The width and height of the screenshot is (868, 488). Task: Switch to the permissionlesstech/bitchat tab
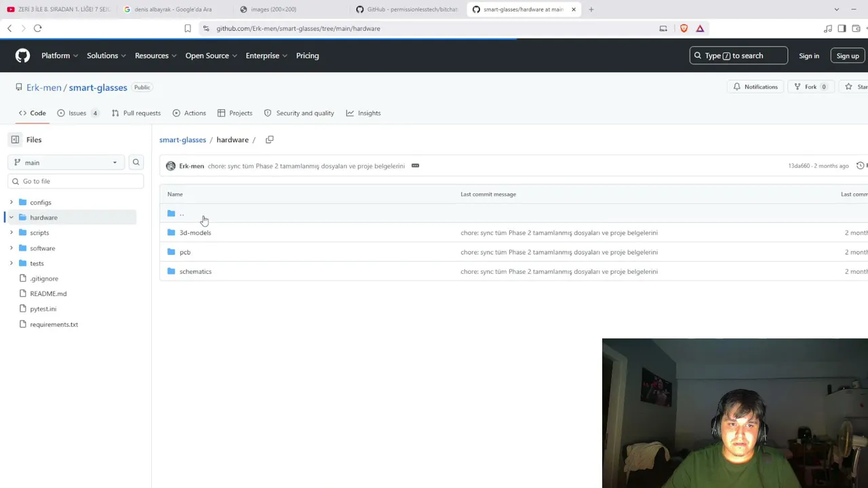point(407,9)
